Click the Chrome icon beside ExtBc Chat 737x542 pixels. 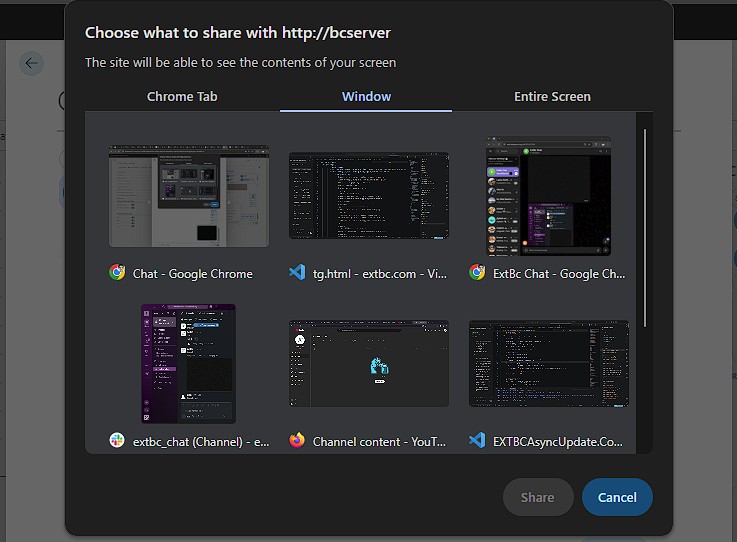tap(477, 273)
